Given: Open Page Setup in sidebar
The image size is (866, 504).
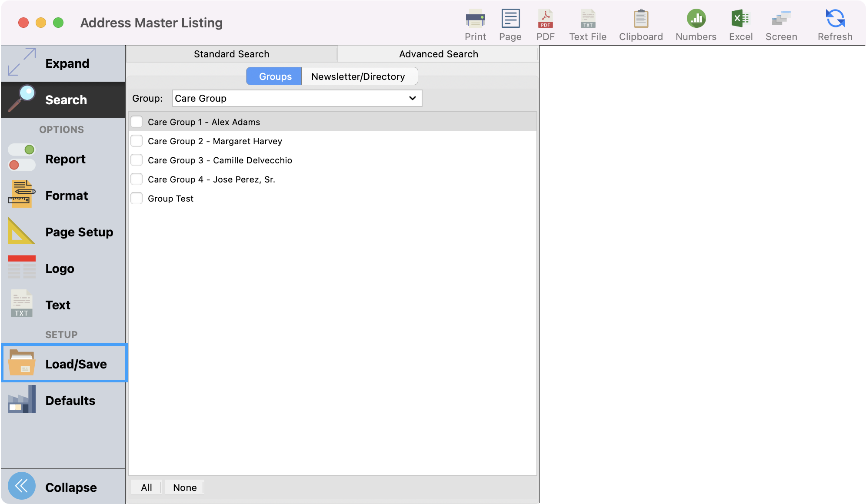Looking at the screenshot, I should [63, 232].
